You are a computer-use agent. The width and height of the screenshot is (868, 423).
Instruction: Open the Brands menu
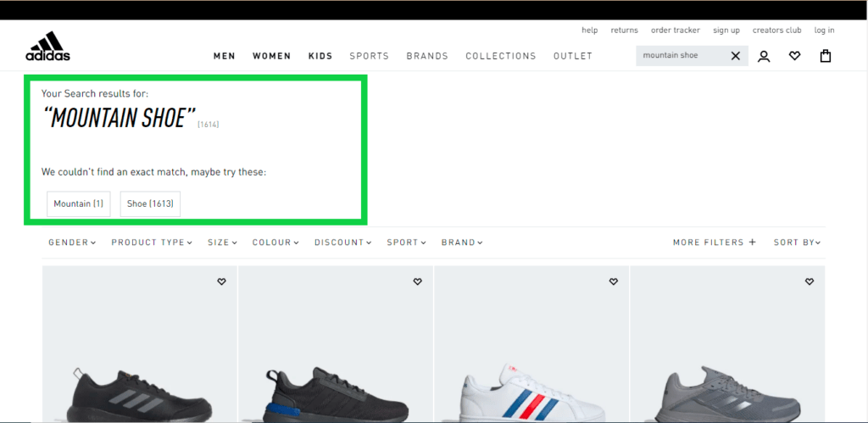[427, 56]
